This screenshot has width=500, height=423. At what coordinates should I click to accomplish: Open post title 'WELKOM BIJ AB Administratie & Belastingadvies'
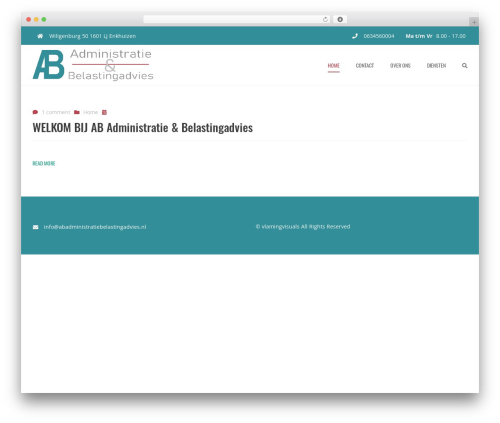tap(143, 128)
